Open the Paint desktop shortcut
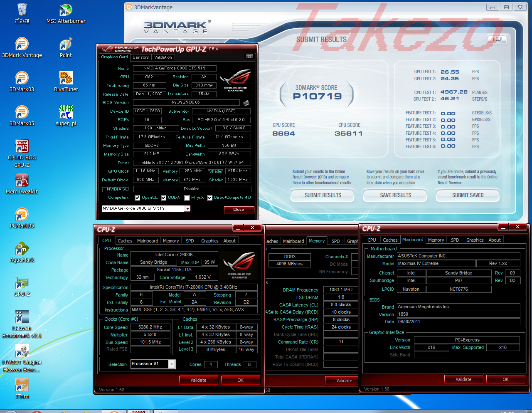532x413 pixels. coord(66,47)
